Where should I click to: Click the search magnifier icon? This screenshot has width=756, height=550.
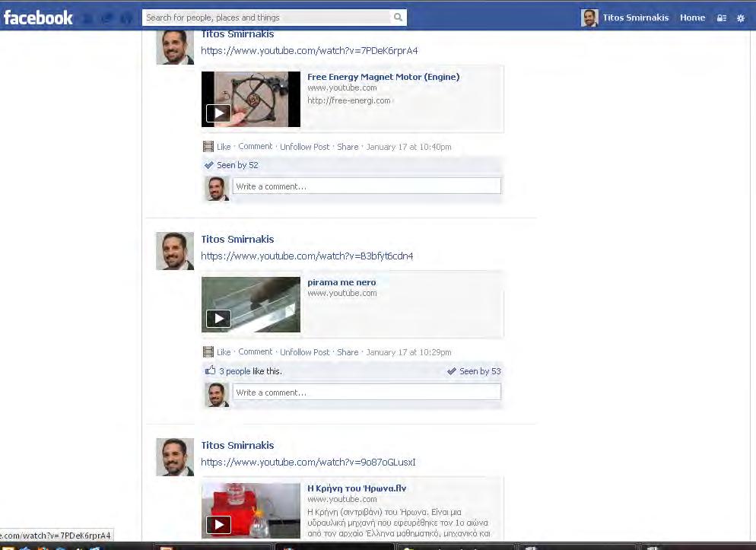(398, 17)
